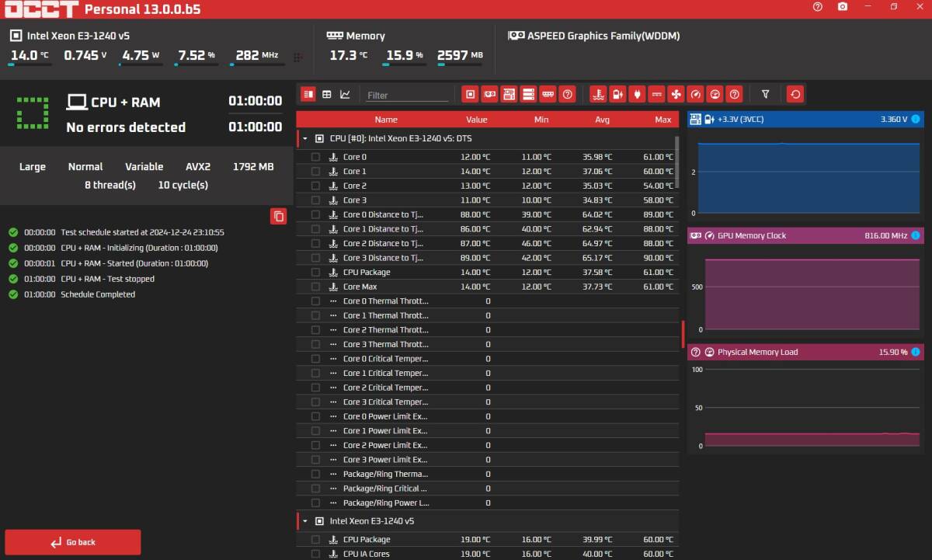This screenshot has height=560, width=932.
Task: Tick the Core 3 Thermal Throttling checkbox
Action: pyautogui.click(x=315, y=344)
